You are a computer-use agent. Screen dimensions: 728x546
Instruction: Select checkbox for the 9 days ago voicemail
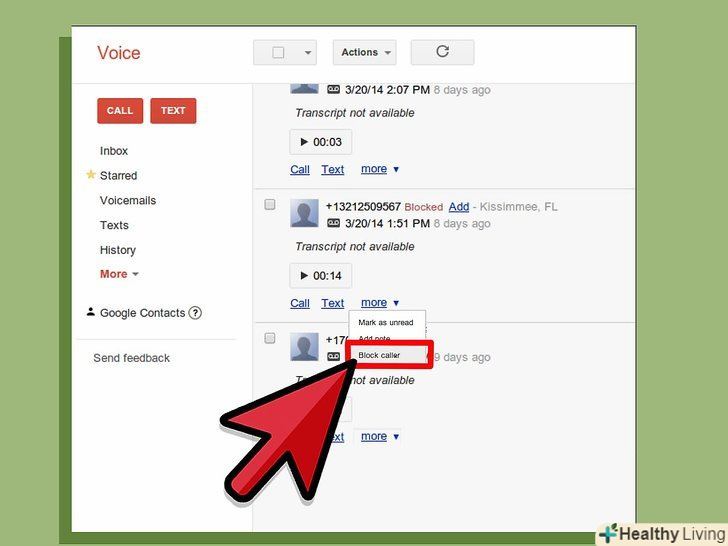pyautogui.click(x=270, y=338)
